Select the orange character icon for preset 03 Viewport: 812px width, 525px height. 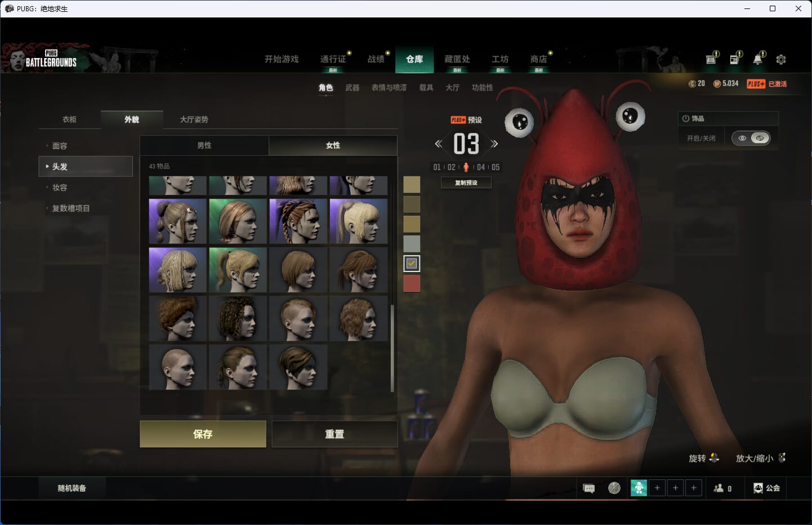(x=466, y=167)
